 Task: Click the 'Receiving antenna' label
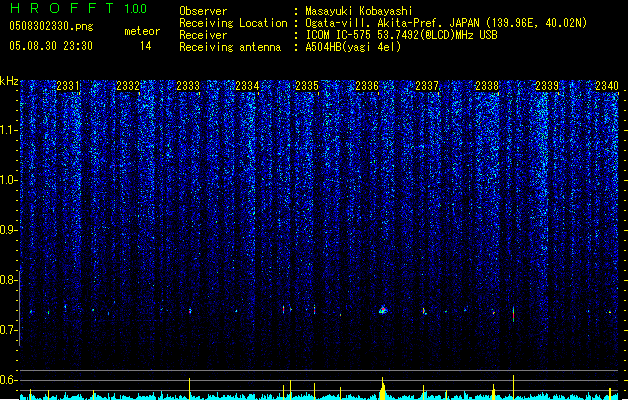(230, 47)
